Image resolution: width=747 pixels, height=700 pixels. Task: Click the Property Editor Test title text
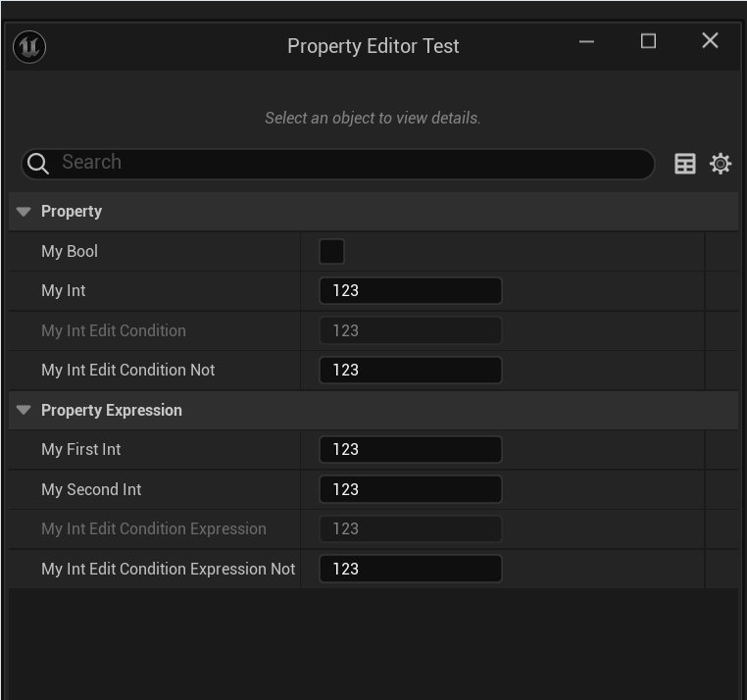click(x=373, y=46)
